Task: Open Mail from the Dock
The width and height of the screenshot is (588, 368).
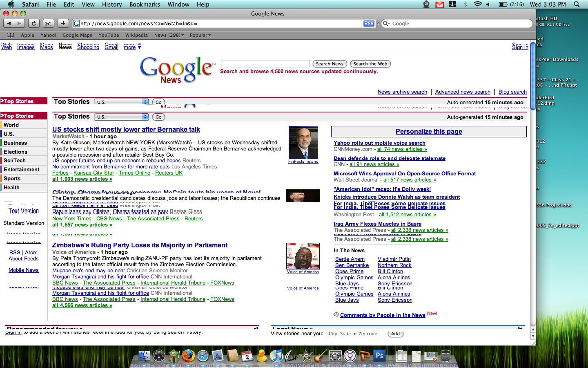Action: [x=218, y=356]
